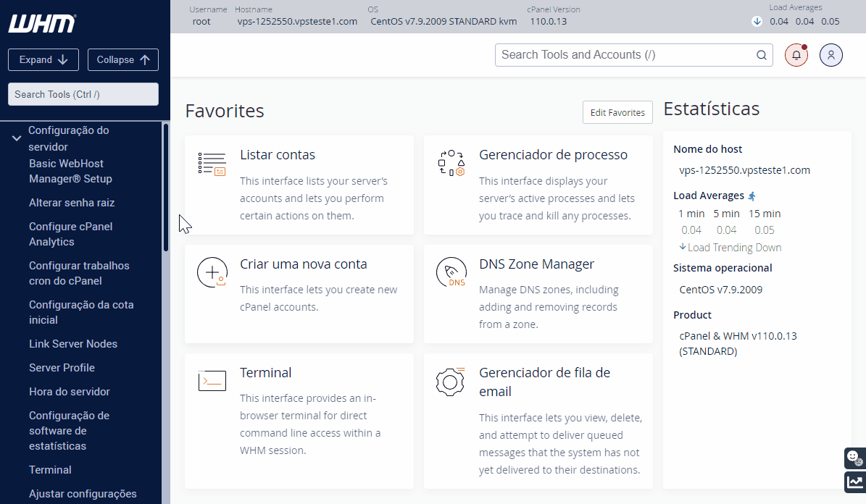The height and width of the screenshot is (504, 866).
Task: Open Server Profile in sidebar
Action: coord(62,368)
